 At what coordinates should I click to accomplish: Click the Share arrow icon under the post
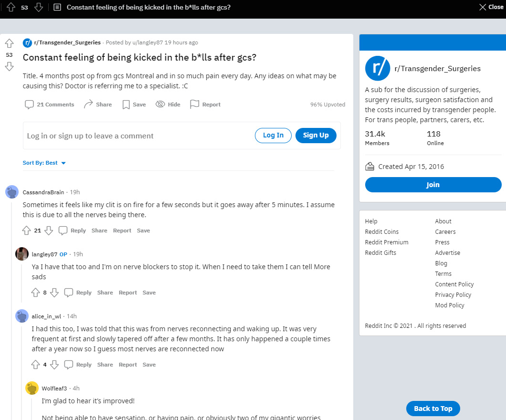(88, 105)
